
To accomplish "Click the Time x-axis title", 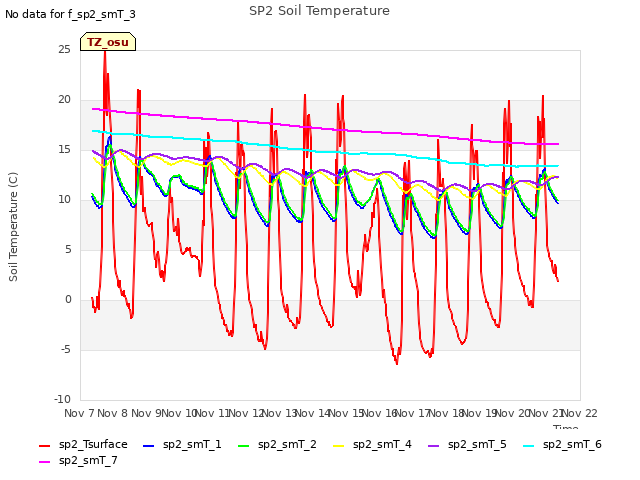I will click(x=566, y=427).
